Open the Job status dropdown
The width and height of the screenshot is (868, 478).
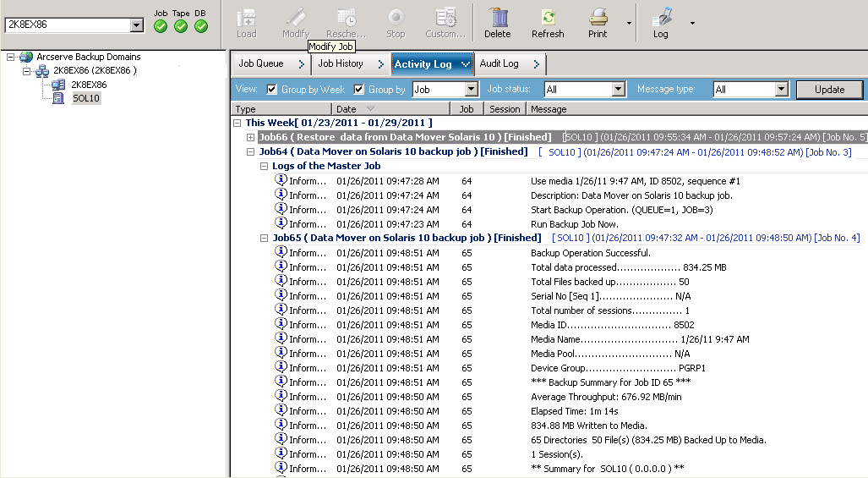[x=618, y=90]
